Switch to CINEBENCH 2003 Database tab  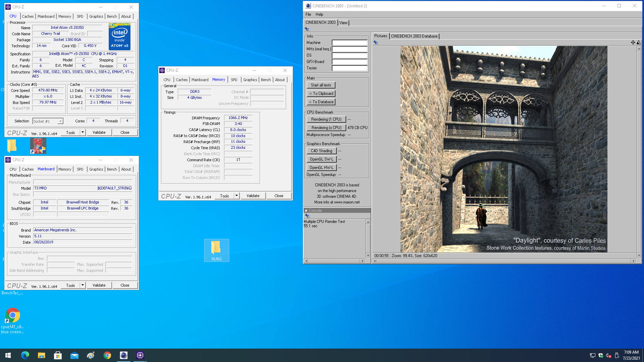pos(414,36)
